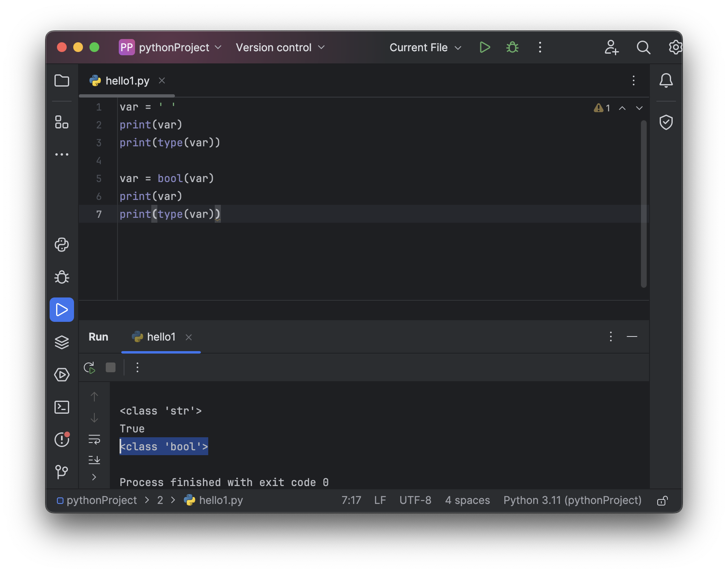This screenshot has height=573, width=728.
Task: Hide the Run tool window
Action: click(x=632, y=336)
